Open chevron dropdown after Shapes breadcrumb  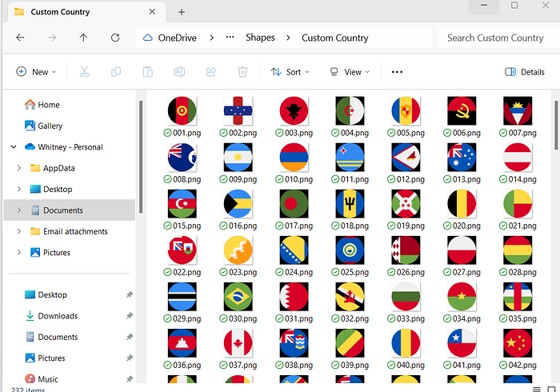pyautogui.click(x=288, y=38)
